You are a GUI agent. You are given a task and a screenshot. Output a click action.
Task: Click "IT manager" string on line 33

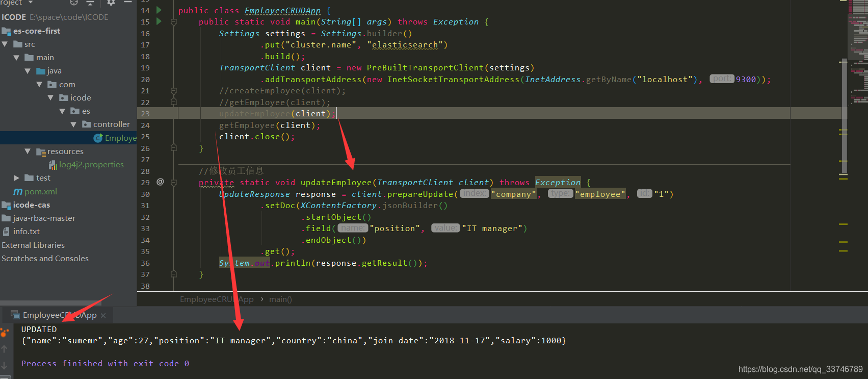tap(492, 228)
